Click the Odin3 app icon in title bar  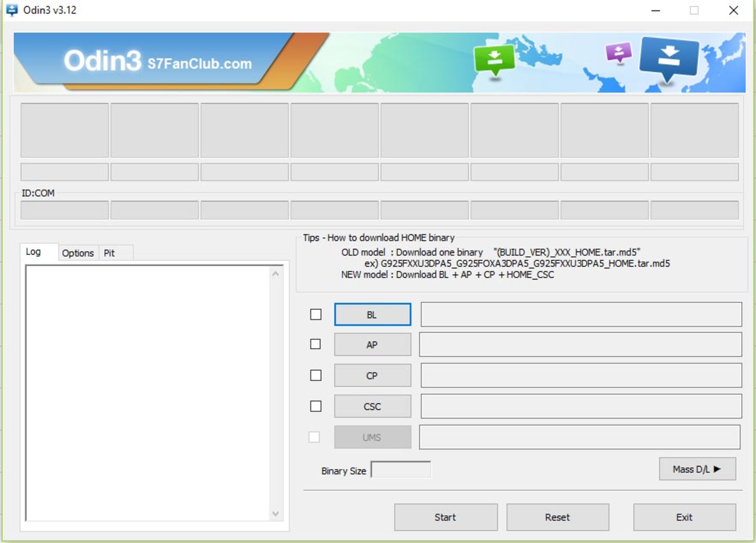point(12,10)
